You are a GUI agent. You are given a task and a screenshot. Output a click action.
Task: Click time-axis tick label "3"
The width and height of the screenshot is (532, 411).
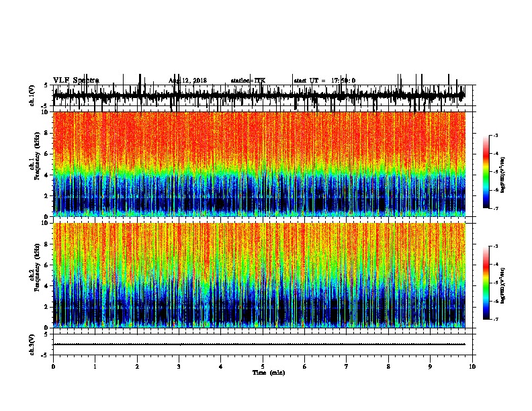click(179, 367)
